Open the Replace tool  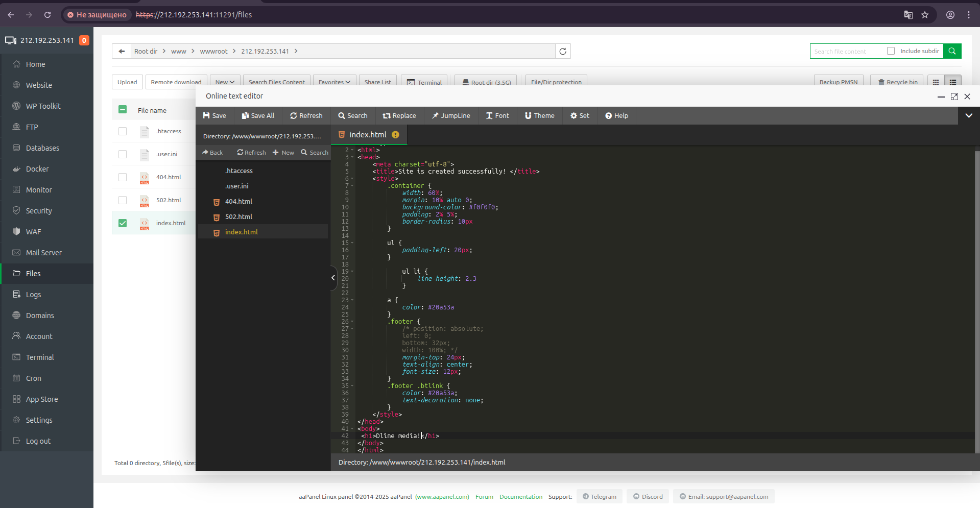pyautogui.click(x=399, y=116)
